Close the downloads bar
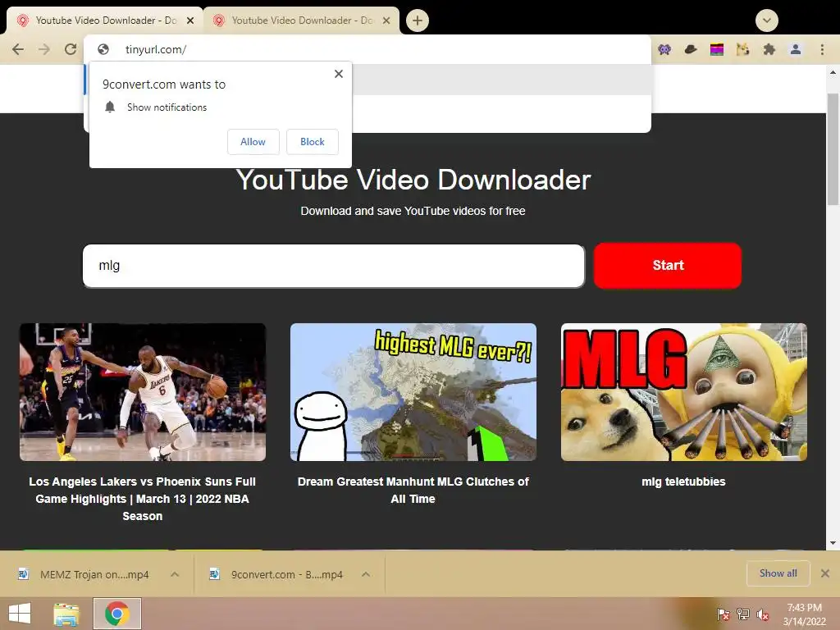Viewport: 840px width, 630px height. tap(825, 573)
